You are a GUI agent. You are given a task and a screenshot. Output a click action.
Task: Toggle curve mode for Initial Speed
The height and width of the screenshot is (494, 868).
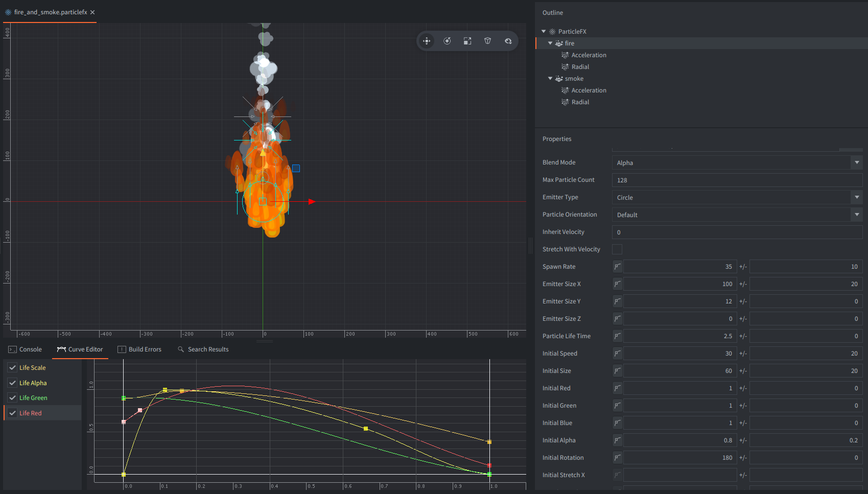pos(618,354)
